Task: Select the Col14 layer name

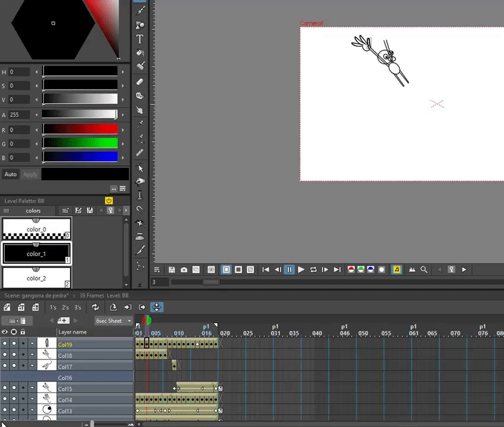Action: point(65,400)
